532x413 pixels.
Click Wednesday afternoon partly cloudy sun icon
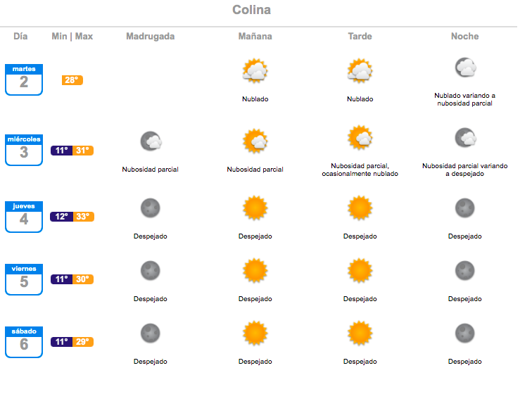(x=360, y=137)
